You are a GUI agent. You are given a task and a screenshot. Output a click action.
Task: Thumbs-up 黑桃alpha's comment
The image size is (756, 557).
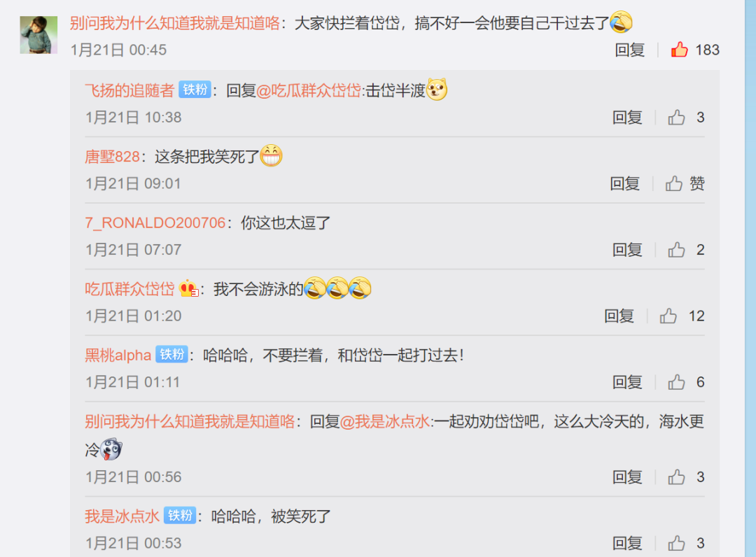click(676, 382)
